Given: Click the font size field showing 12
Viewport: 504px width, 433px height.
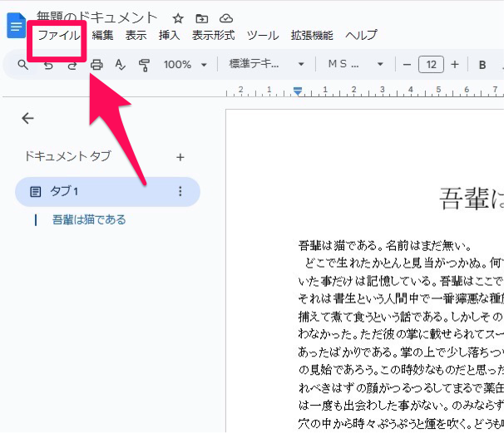Looking at the screenshot, I should point(431,64).
